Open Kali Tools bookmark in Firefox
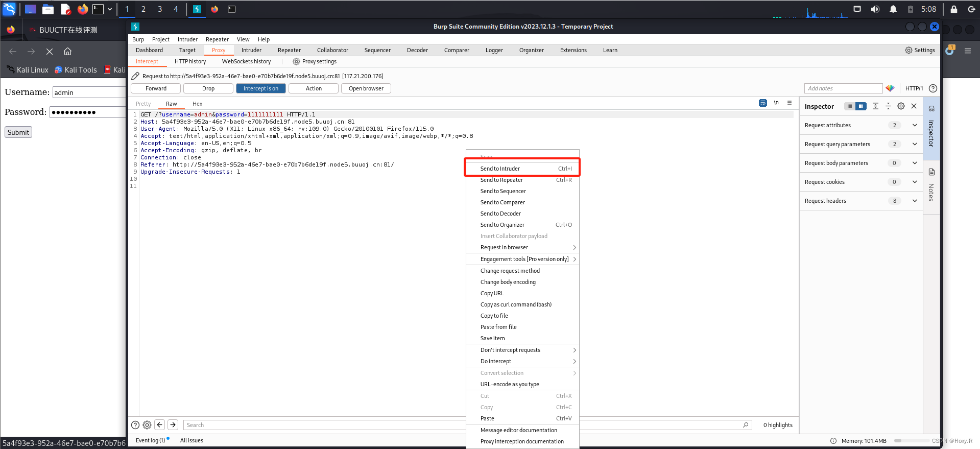980x449 pixels. click(76, 70)
